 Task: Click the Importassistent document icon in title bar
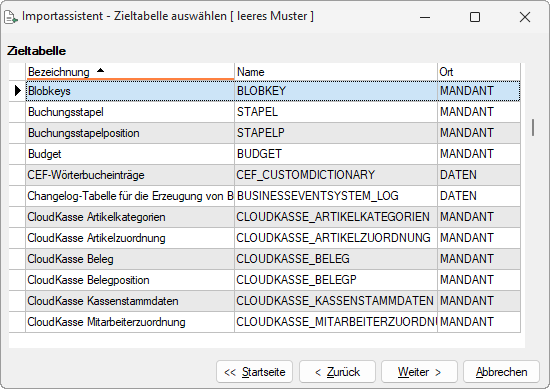point(11,17)
